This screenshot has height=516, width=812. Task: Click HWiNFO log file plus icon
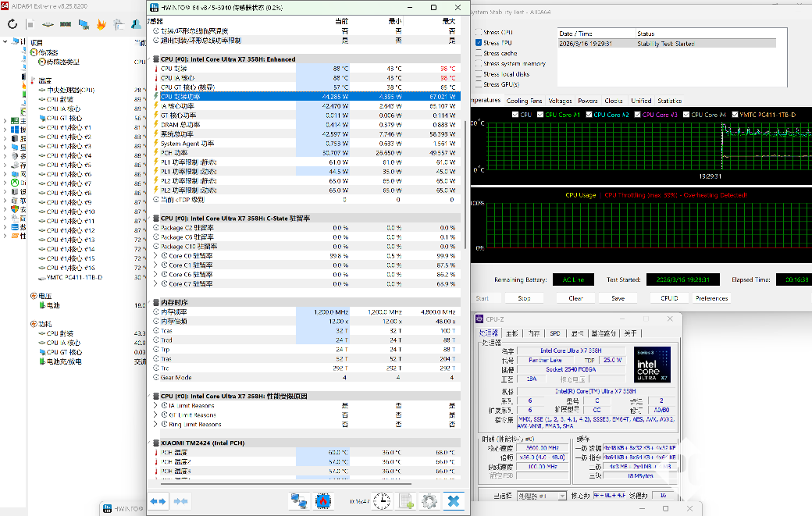(x=405, y=500)
